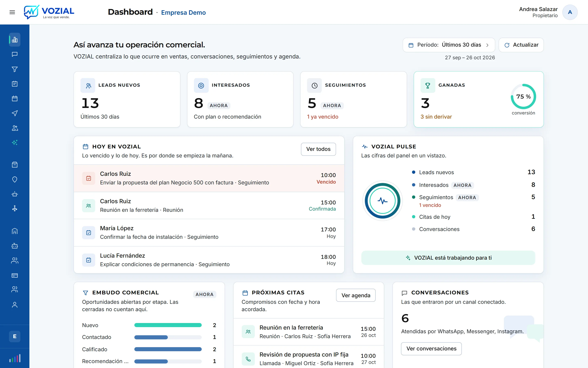Open the Período Últimos 30 días selector

tap(449, 45)
